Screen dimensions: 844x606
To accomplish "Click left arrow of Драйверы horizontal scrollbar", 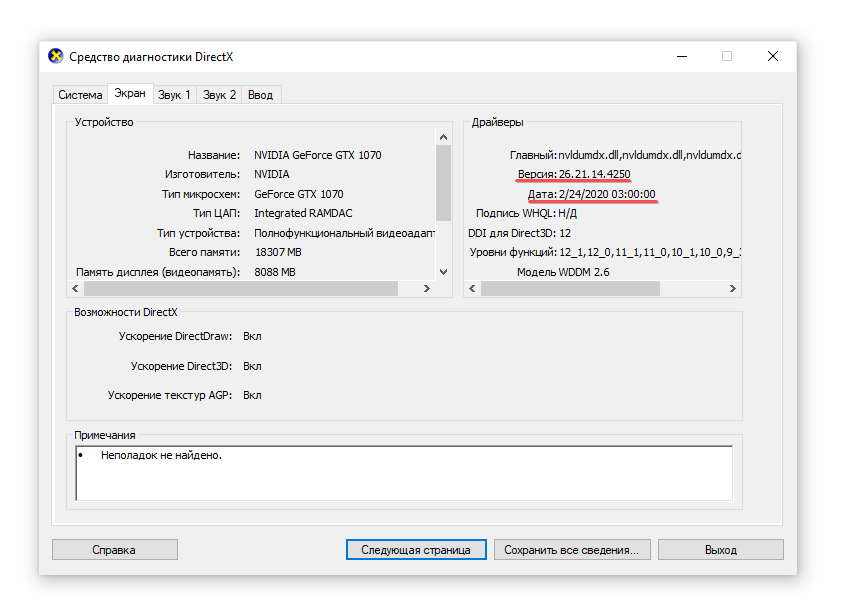I will tap(472, 288).
